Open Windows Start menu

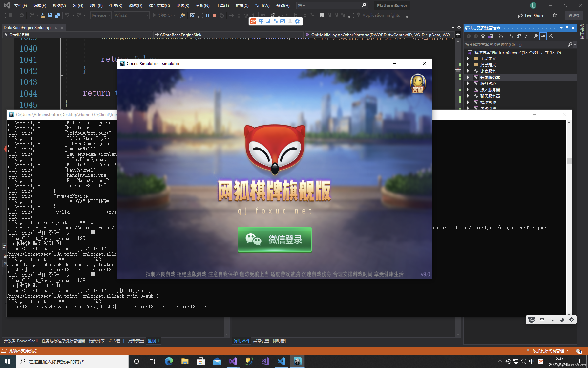8,361
